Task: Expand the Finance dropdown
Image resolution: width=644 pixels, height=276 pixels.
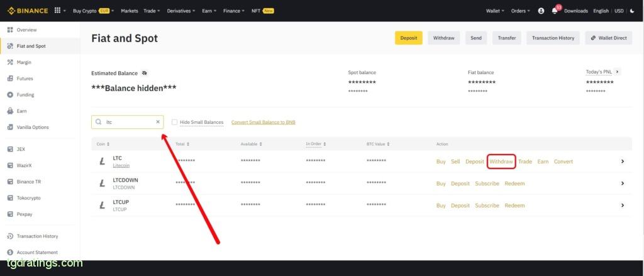Action: tap(234, 11)
